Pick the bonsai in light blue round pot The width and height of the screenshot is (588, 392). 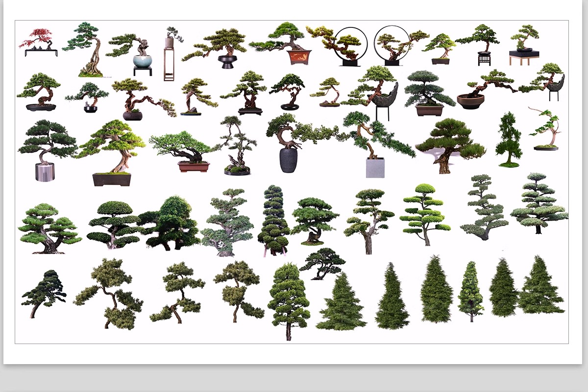point(131,54)
